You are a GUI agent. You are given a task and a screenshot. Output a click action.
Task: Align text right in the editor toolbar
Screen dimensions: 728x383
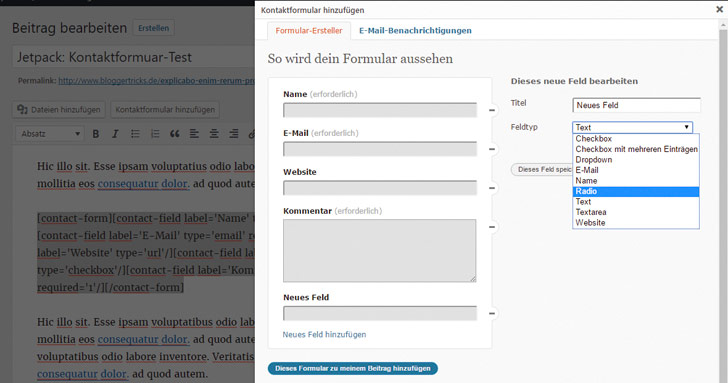coord(234,134)
